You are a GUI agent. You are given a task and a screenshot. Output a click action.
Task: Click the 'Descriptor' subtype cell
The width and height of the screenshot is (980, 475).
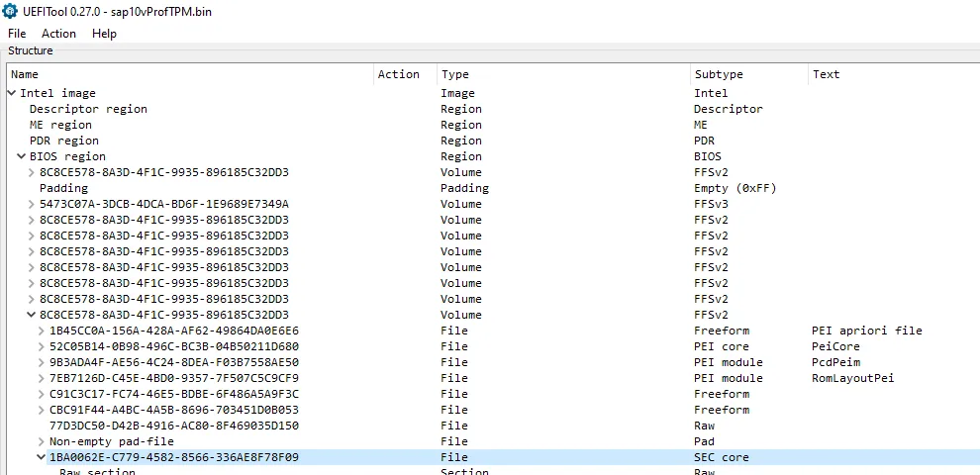click(729, 109)
